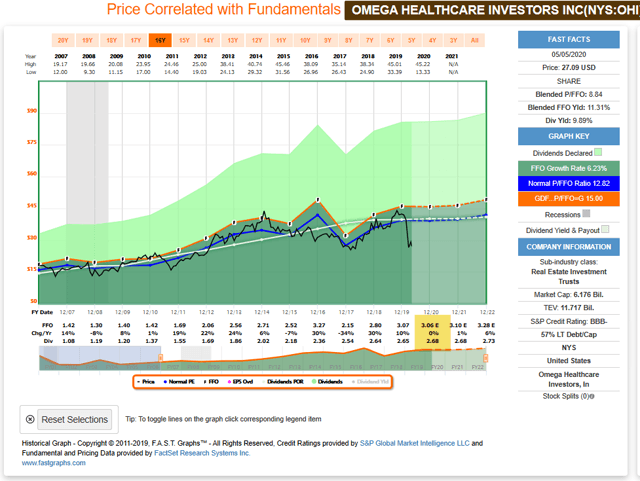640x481 pixels.
Task: Click the Recessions gray swatch
Action: (586, 214)
